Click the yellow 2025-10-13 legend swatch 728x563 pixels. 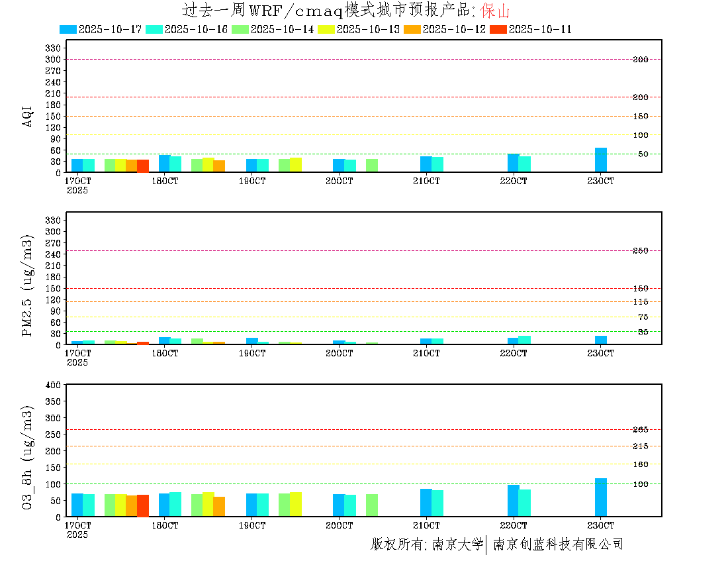326,29
